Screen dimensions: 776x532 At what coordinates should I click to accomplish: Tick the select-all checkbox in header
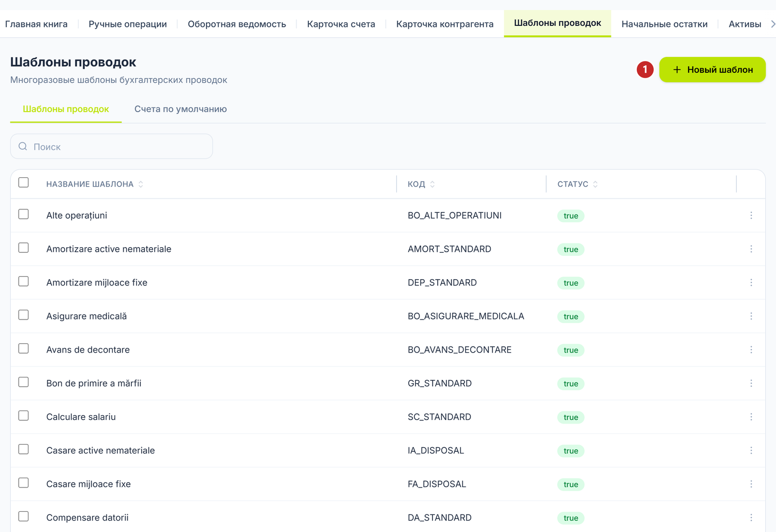[23, 183]
